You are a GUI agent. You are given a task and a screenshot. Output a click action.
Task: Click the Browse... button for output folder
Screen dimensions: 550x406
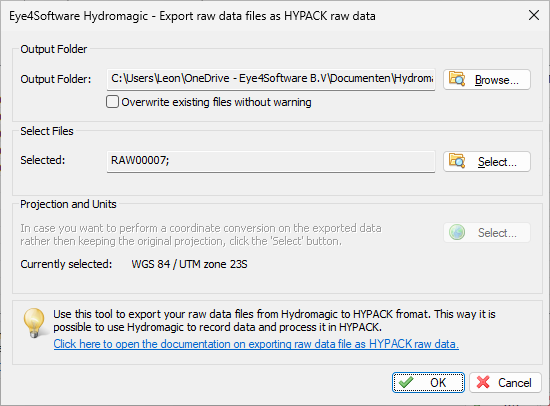click(487, 80)
